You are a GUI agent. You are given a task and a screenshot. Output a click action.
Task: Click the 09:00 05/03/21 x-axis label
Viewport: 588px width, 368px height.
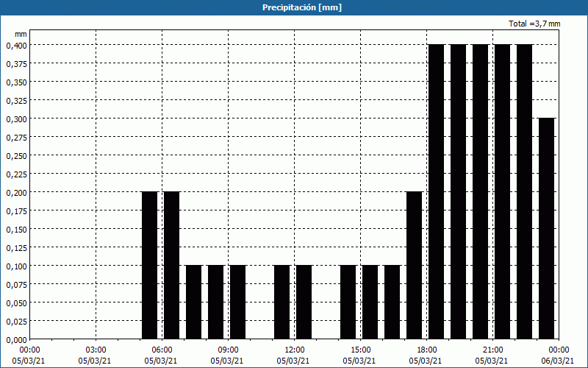(227, 355)
